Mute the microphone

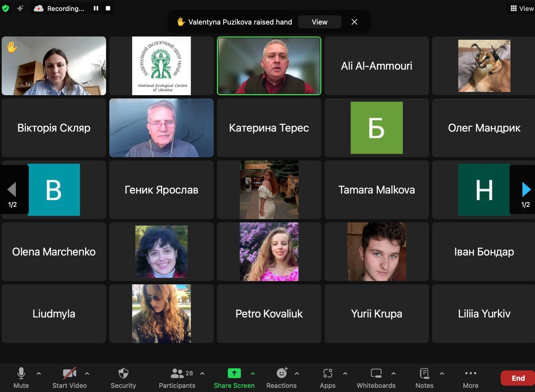click(21, 378)
